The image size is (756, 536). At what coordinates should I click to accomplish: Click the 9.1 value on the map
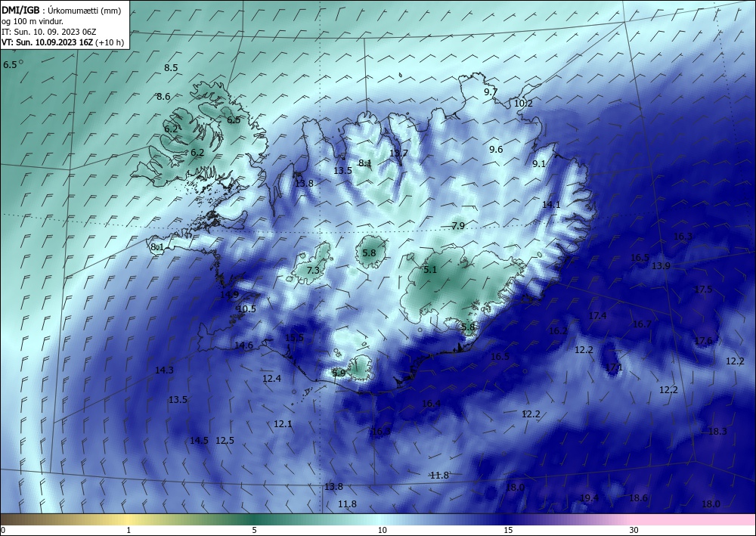pos(539,164)
